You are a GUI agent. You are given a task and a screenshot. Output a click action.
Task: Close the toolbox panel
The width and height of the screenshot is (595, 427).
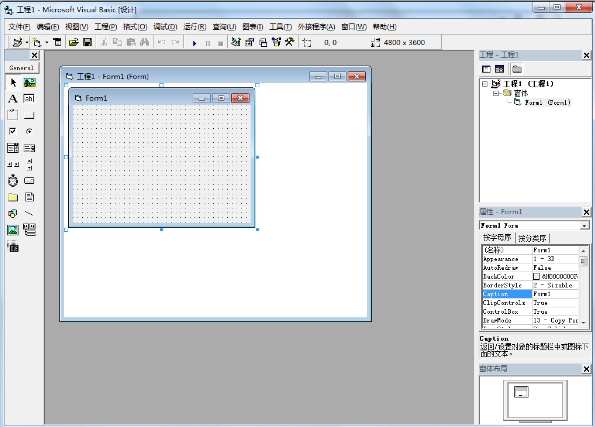point(35,55)
